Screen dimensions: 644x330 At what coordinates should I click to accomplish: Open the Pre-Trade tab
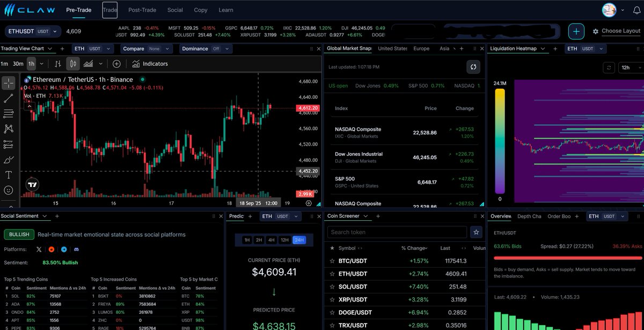point(79,10)
